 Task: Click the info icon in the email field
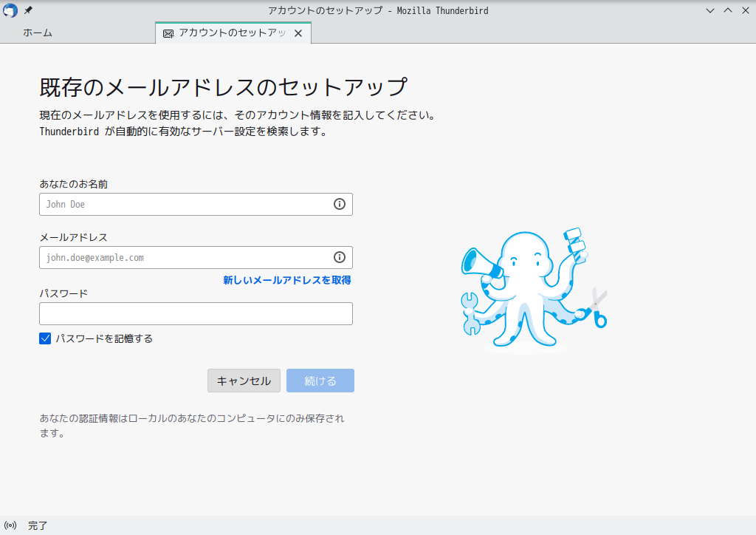pyautogui.click(x=340, y=257)
